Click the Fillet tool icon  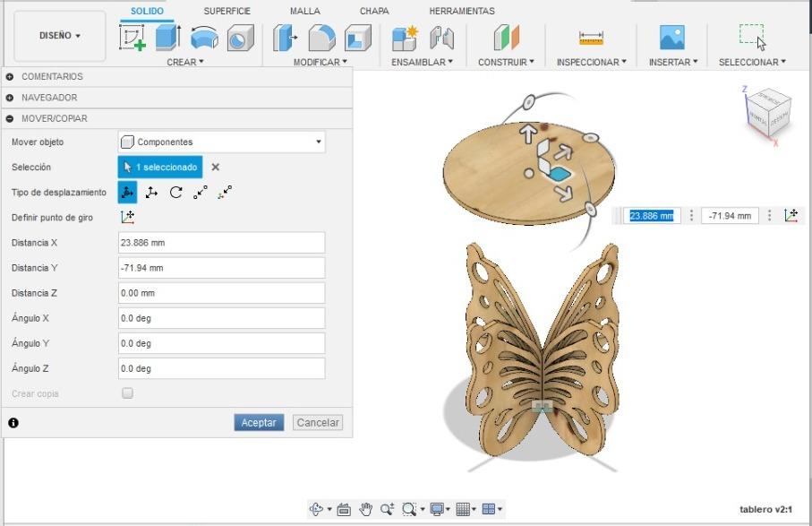[321, 38]
